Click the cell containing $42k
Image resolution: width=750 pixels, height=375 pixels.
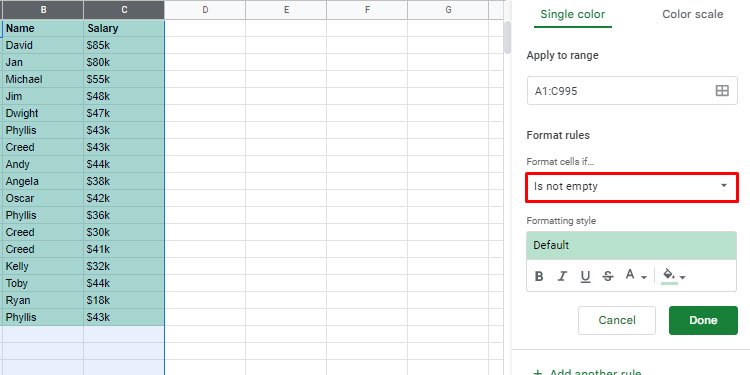(124, 198)
